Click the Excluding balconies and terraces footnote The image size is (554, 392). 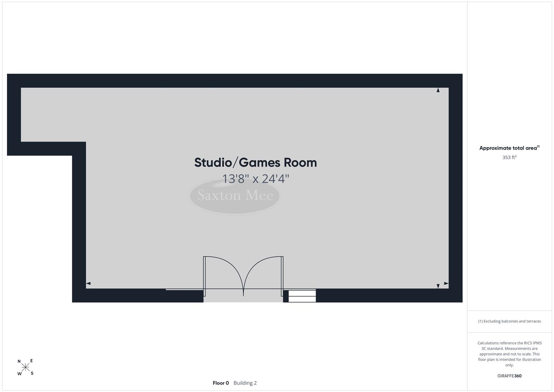(509, 321)
